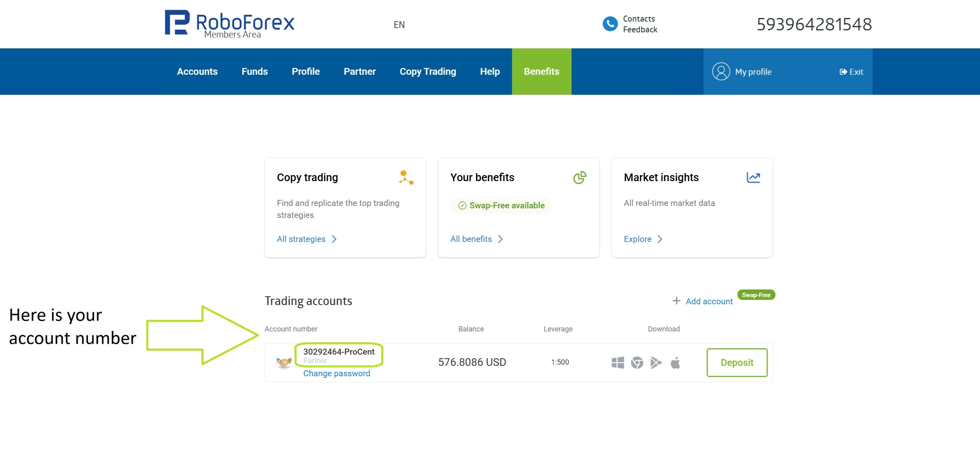Click the Balance column header
Viewport: 980px width, 457px height.
pos(471,329)
